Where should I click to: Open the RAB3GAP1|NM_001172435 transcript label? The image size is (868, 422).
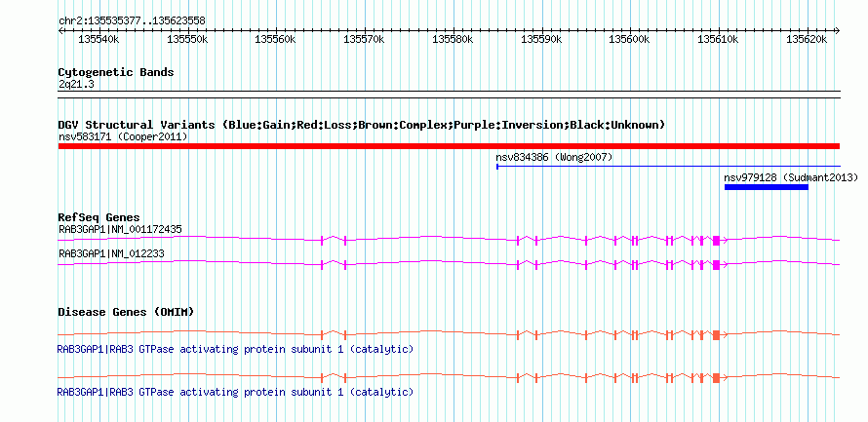[120, 229]
